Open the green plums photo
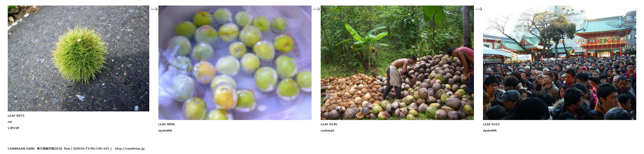 tap(235, 63)
